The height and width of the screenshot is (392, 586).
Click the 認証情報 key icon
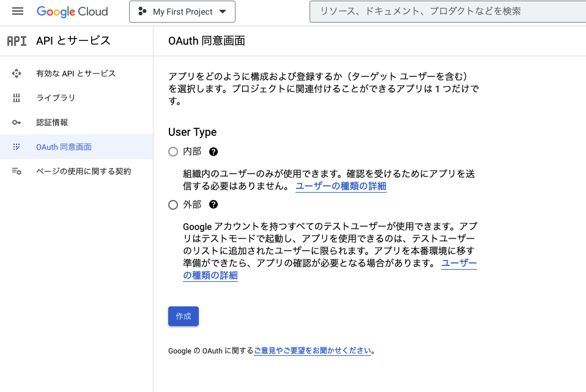(17, 122)
